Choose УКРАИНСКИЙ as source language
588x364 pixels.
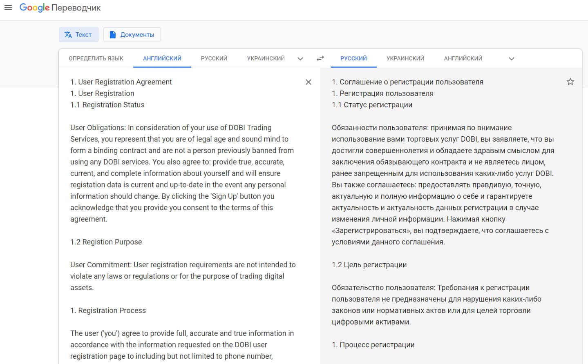tap(266, 58)
